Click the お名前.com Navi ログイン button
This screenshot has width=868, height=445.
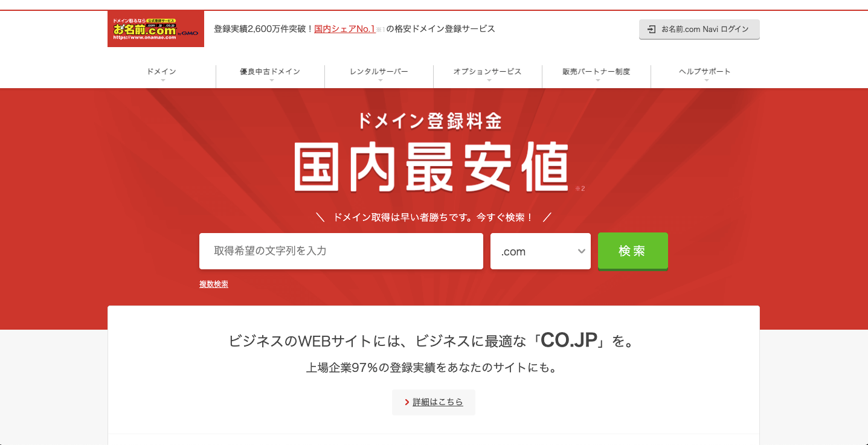point(699,30)
